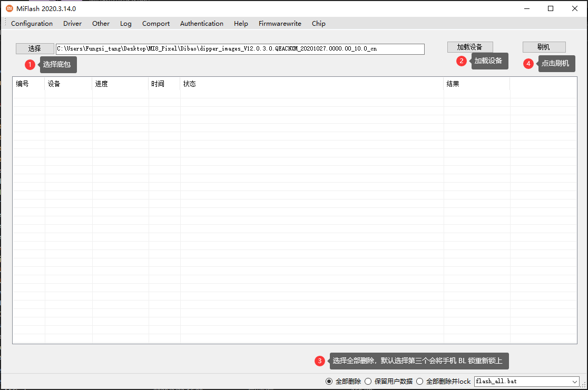
Task: Click the 设备 column header
Action: click(x=68, y=84)
